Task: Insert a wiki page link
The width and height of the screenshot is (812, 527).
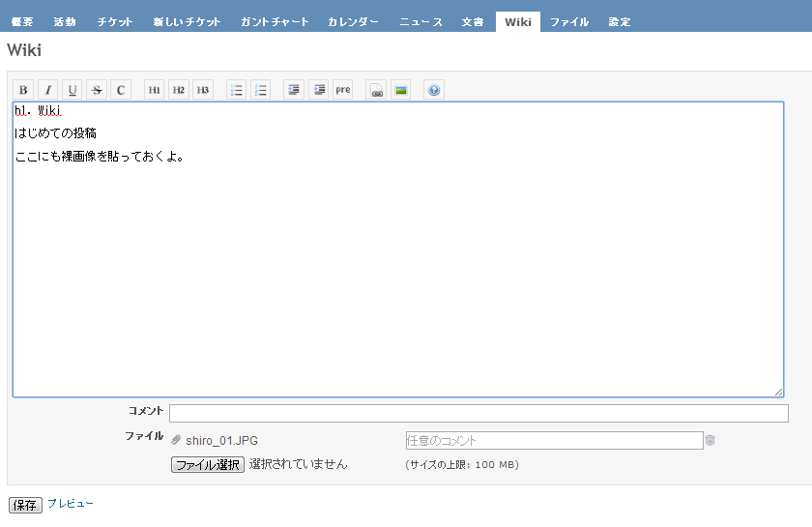Action: (376, 90)
